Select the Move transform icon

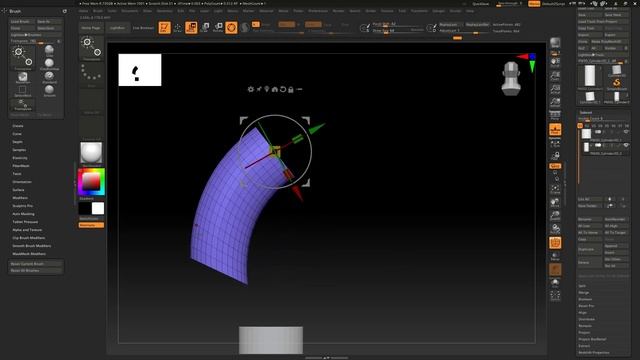(191, 27)
